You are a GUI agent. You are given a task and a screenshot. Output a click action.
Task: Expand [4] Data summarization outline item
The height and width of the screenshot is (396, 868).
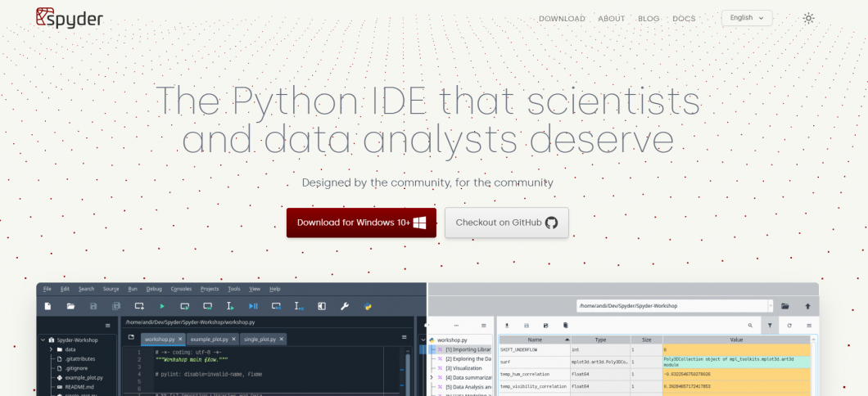432,377
